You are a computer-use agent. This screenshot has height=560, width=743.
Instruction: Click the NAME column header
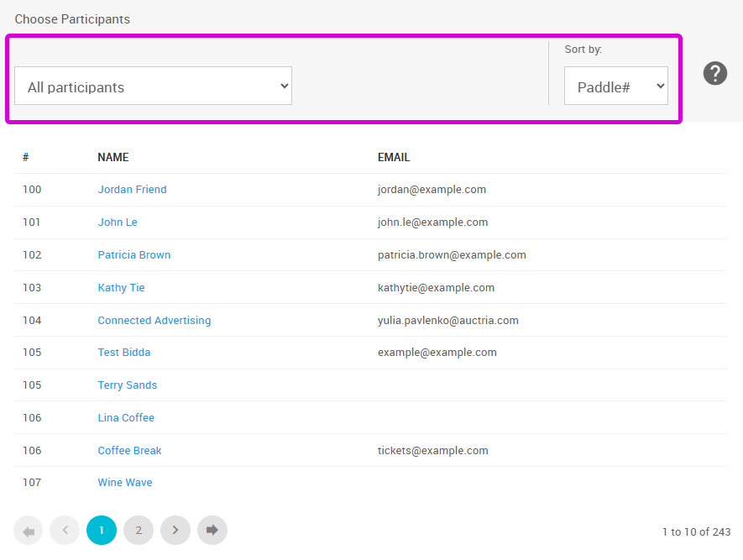click(x=113, y=158)
